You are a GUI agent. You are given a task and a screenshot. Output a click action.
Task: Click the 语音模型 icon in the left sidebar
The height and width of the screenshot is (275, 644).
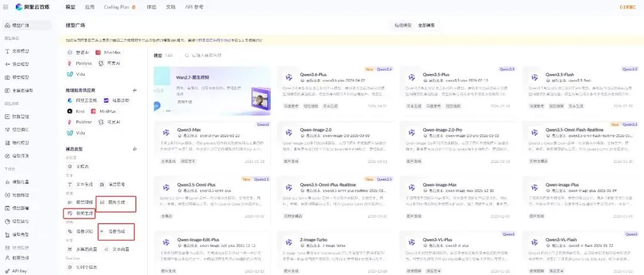coord(7,64)
